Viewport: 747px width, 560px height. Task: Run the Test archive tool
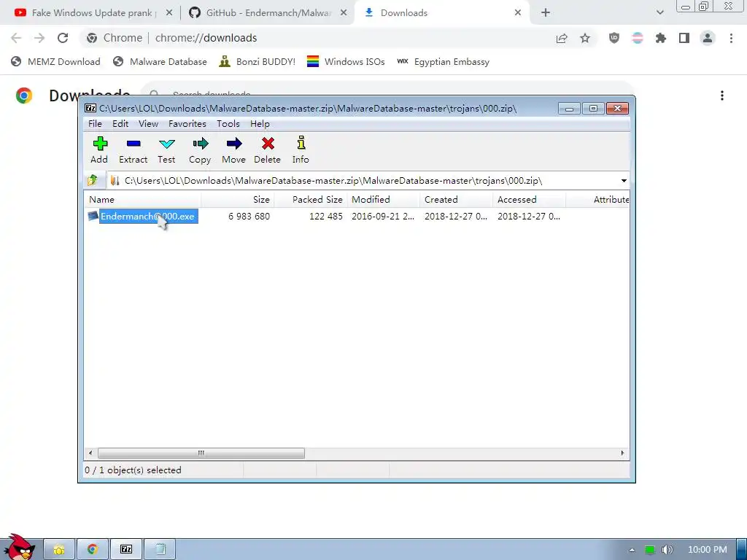tap(166, 150)
